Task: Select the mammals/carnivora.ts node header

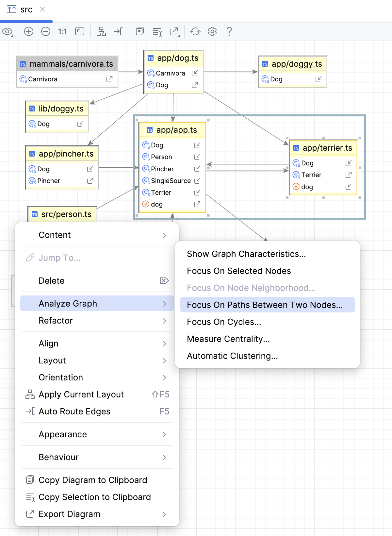Action: click(x=67, y=64)
